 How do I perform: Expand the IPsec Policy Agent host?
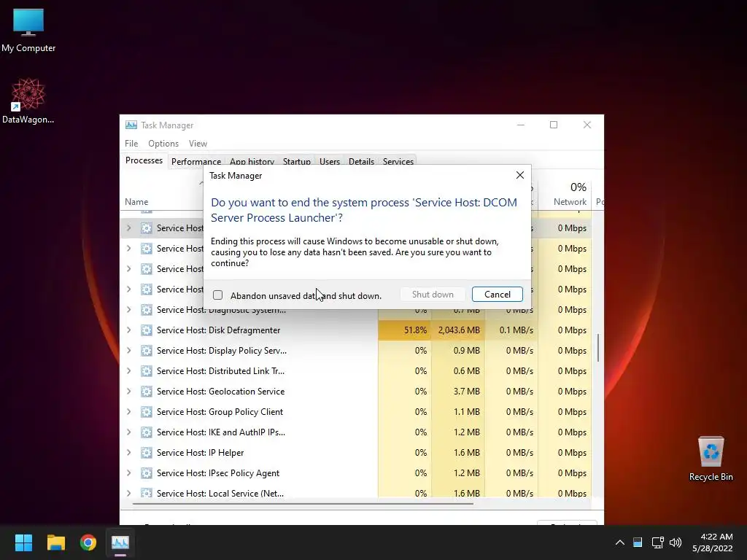(x=128, y=472)
